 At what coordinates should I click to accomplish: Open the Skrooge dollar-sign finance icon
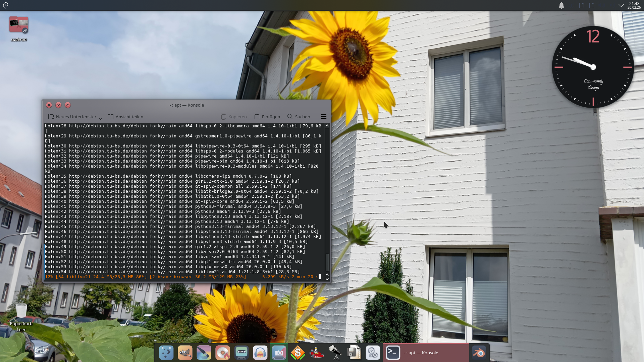pyautogui.click(x=298, y=353)
